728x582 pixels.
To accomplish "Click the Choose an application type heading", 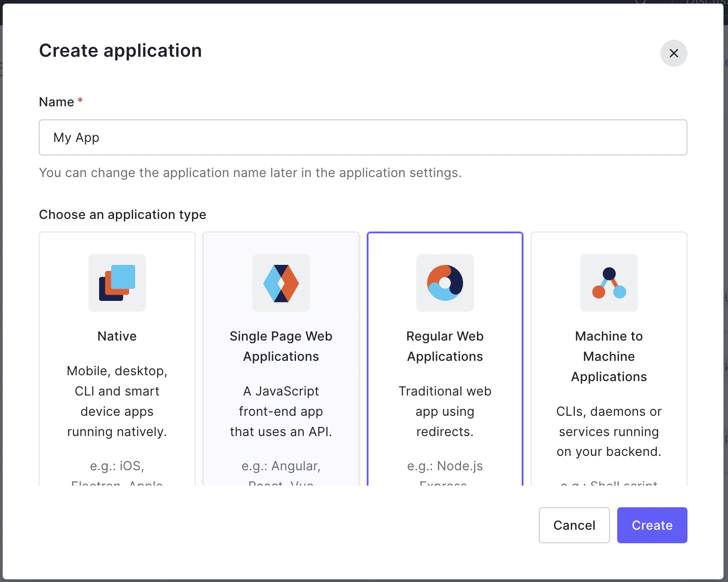I will [123, 215].
